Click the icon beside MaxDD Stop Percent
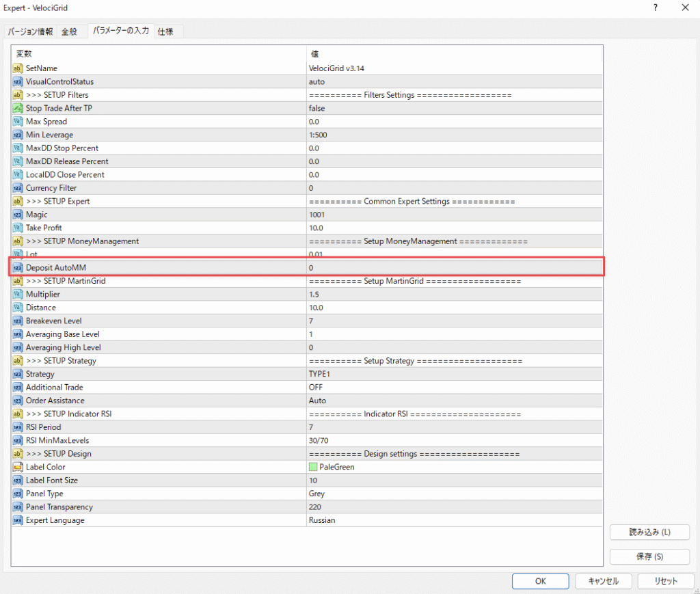 tap(17, 148)
